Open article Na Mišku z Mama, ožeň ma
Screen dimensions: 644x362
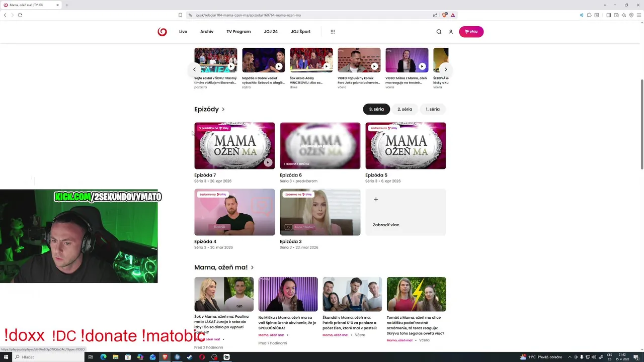288,295
